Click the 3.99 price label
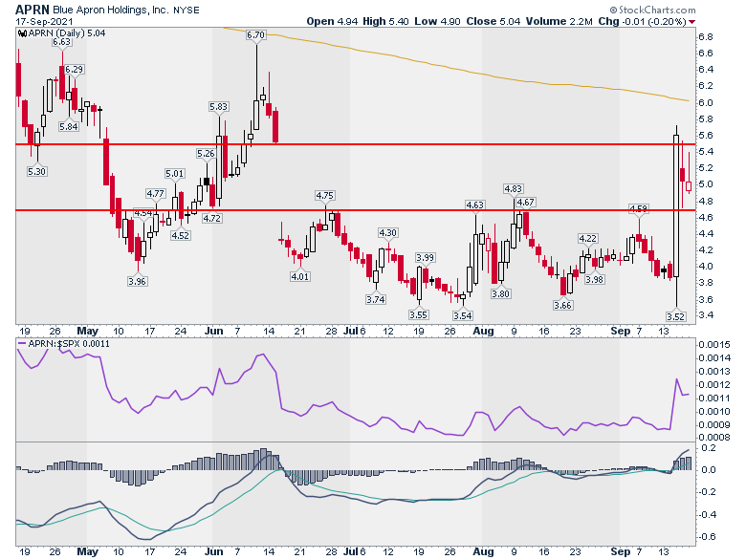The height and width of the screenshot is (560, 746). [x=425, y=258]
